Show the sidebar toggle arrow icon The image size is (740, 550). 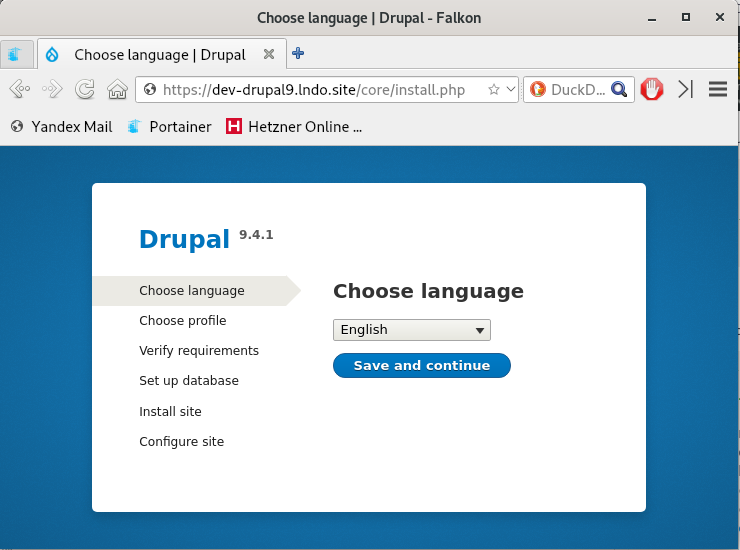point(685,89)
